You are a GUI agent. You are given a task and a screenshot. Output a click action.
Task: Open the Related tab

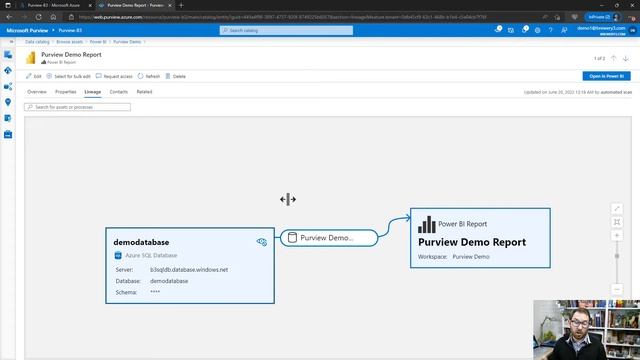(x=144, y=92)
